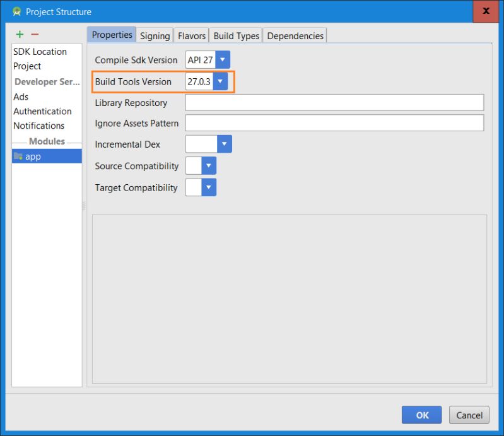Click the 27.0.3 build tools value

tap(199, 81)
